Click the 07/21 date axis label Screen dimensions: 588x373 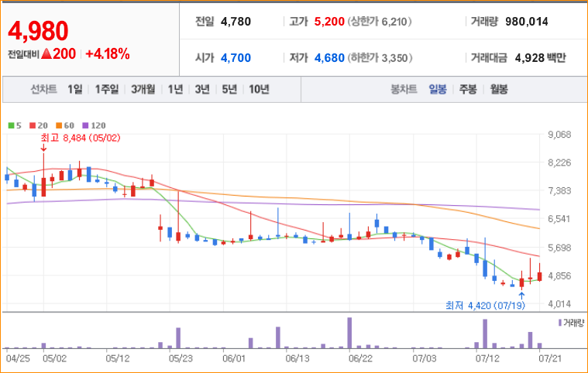click(551, 359)
